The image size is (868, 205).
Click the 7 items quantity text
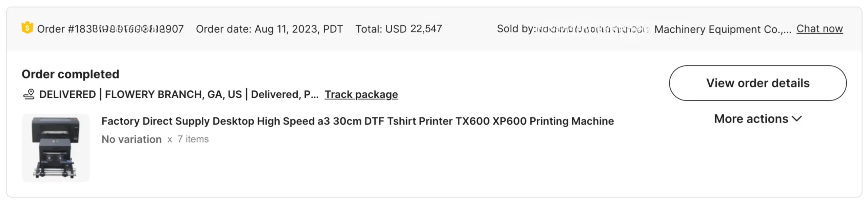[193, 139]
